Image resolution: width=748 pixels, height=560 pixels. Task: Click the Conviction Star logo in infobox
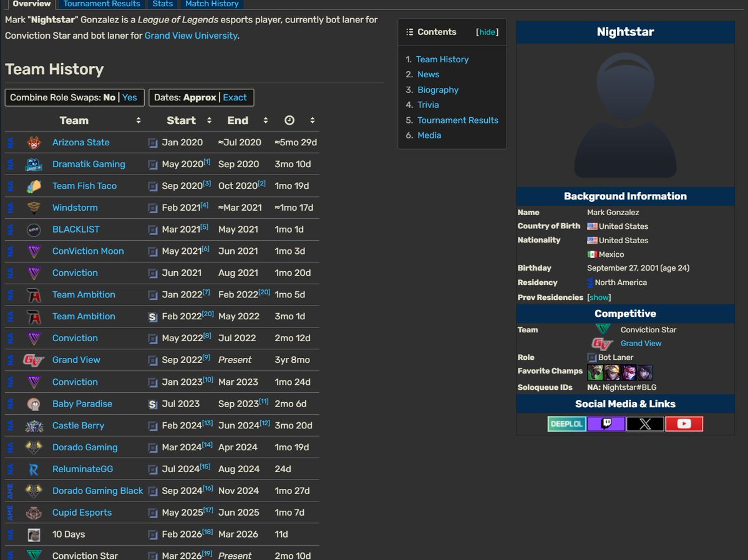click(x=603, y=329)
